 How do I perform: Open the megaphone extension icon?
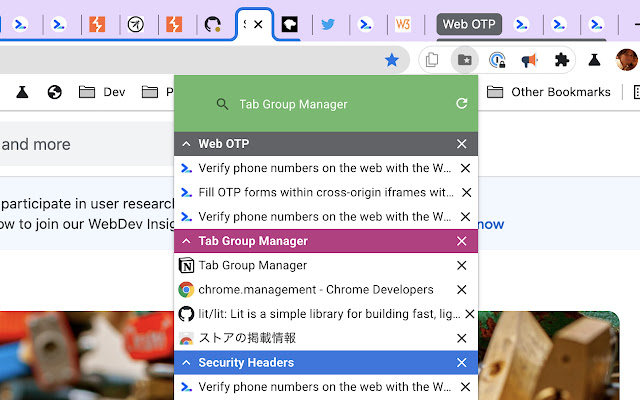tap(529, 60)
